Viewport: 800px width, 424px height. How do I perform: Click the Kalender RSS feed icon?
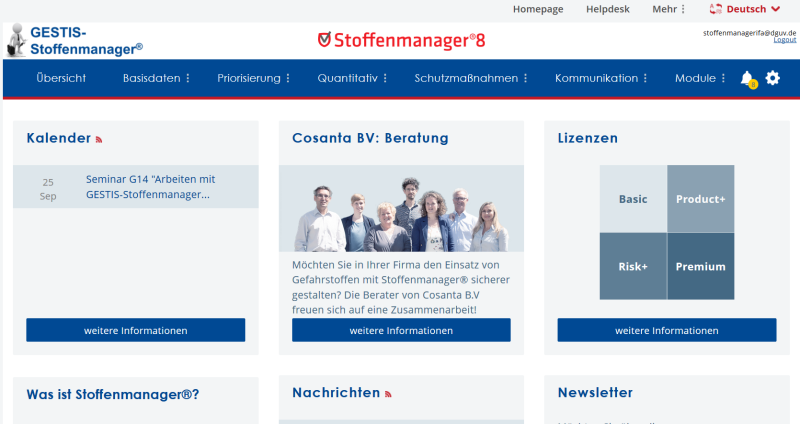click(99, 139)
